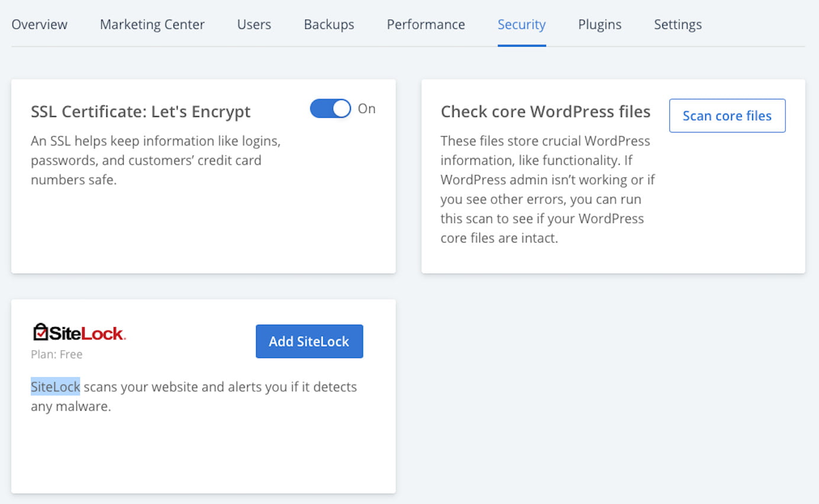The image size is (819, 504).
Task: Go to the Users tab
Action: point(254,24)
